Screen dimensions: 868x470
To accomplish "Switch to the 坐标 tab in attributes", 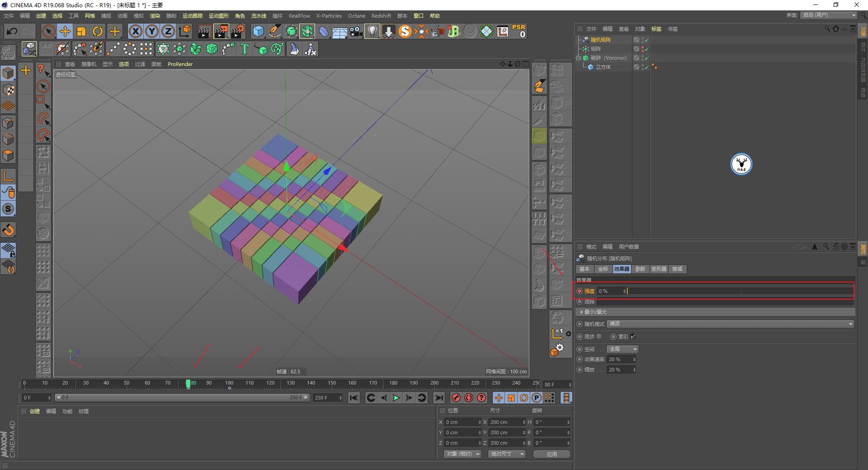I will pos(603,269).
